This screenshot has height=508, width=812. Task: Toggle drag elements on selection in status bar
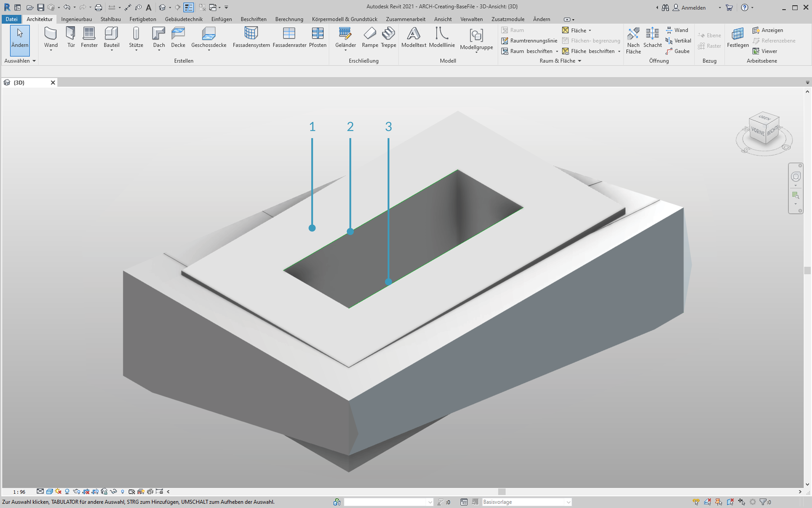tap(742, 502)
